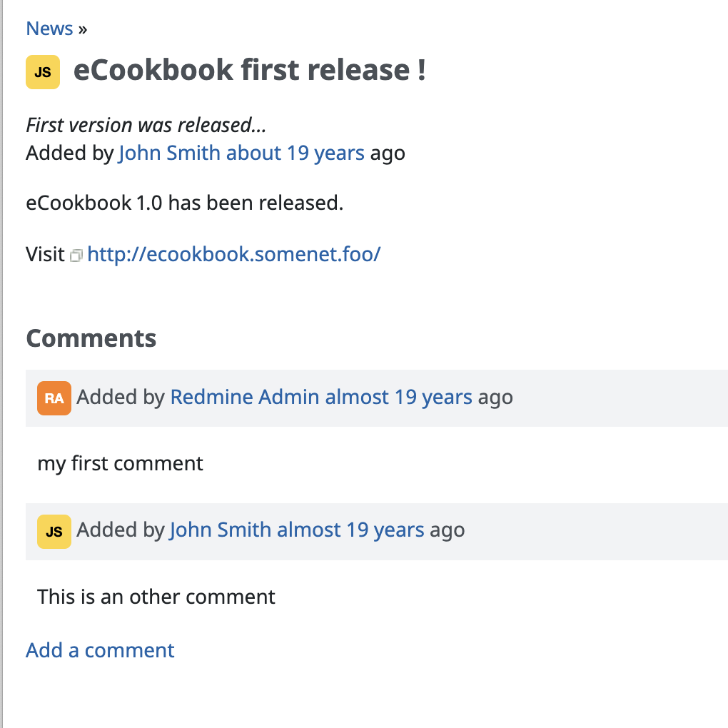This screenshot has height=728, width=728.
Task: Open John Smith's profile under the news summary
Action: [x=169, y=153]
